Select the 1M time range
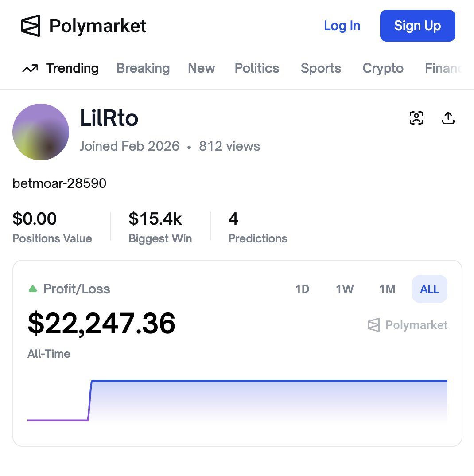Image resolution: width=474 pixels, height=476 pixels. coord(388,289)
